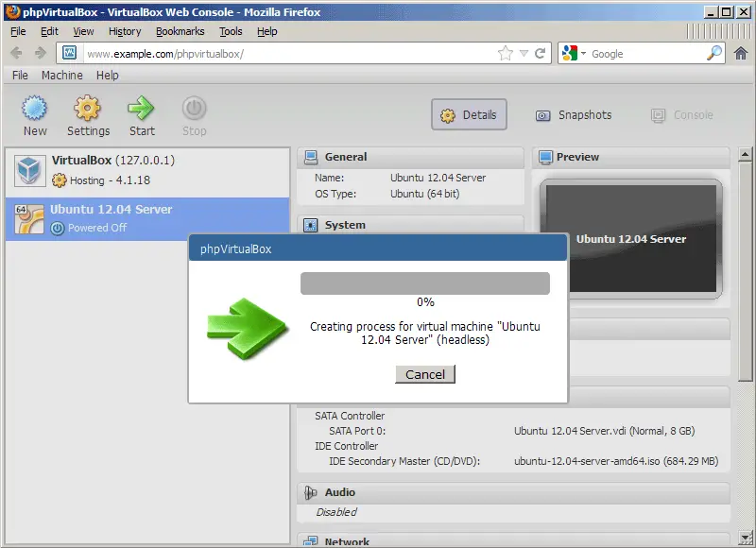Click the VirtualBox host cube icon

click(29, 171)
